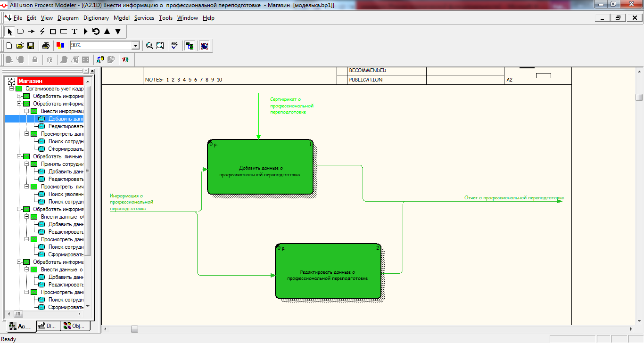Select the Поиск уволенн tree item

click(66, 194)
